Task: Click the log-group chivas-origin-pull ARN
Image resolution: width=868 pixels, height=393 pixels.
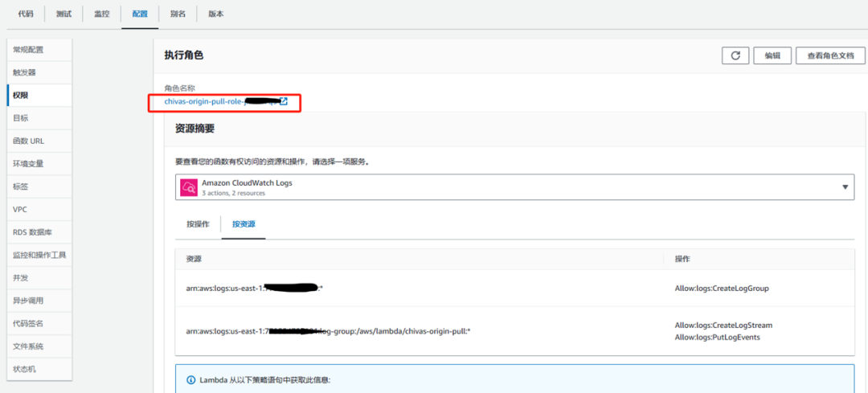Action: (x=328, y=331)
